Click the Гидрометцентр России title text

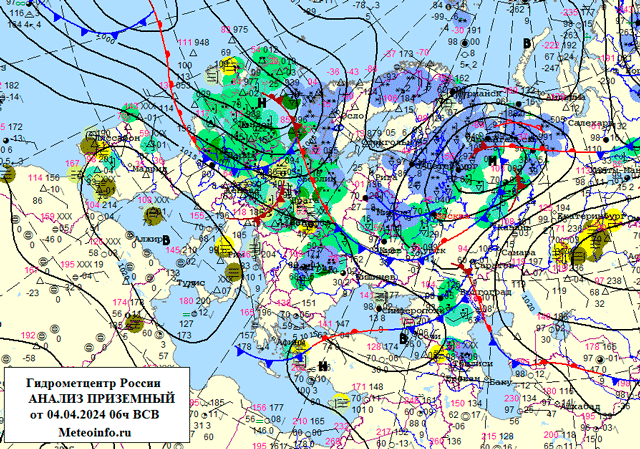point(95,382)
